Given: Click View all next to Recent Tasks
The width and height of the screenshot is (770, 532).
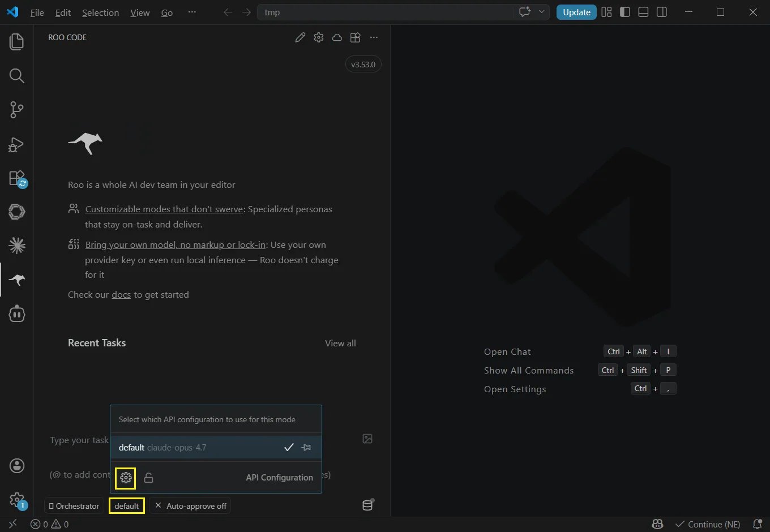Looking at the screenshot, I should [x=340, y=344].
